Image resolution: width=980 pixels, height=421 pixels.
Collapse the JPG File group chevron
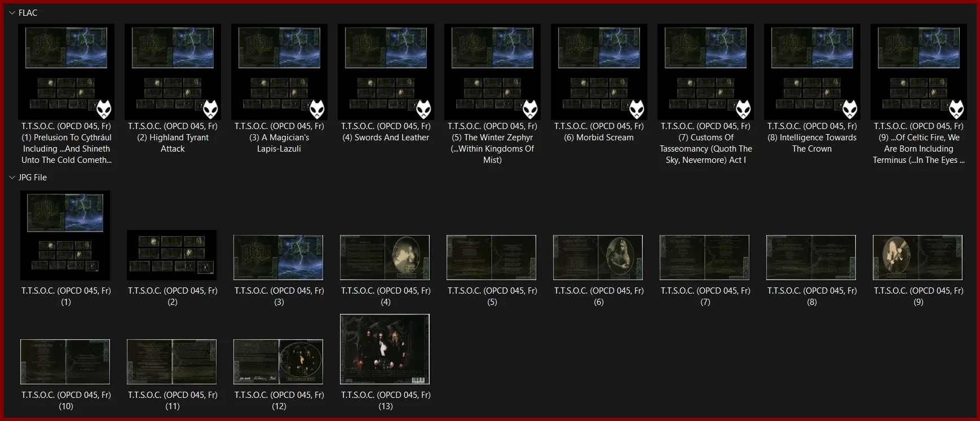12,178
